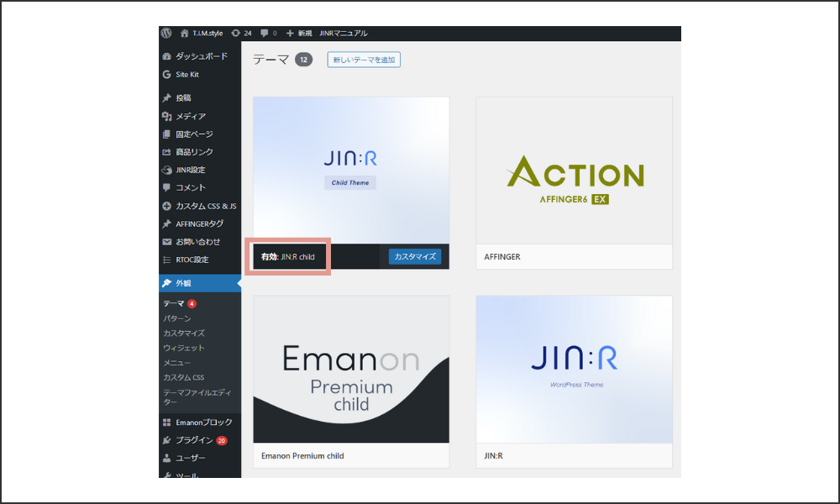Select the AFFINGER ACTION theme thumbnail
Screen dimensions: 840x504
[x=574, y=171]
